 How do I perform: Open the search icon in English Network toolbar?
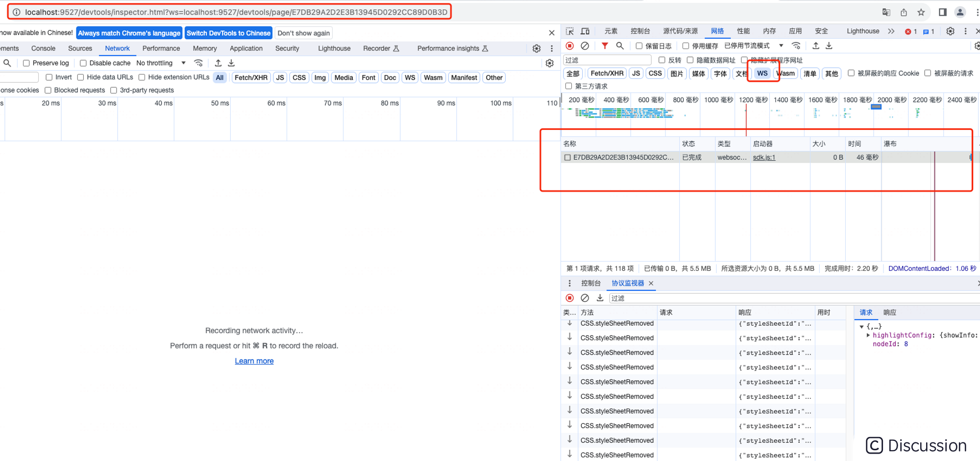[x=7, y=63]
